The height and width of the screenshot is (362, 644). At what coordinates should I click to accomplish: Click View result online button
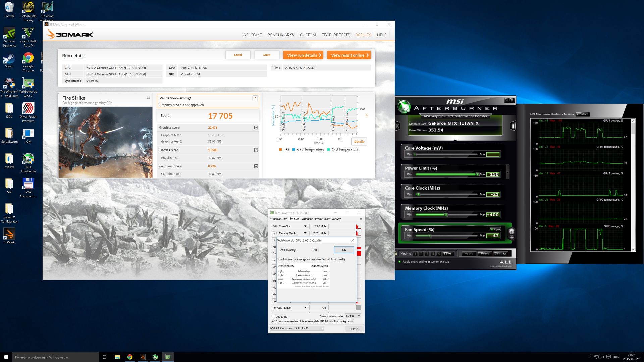tap(349, 55)
